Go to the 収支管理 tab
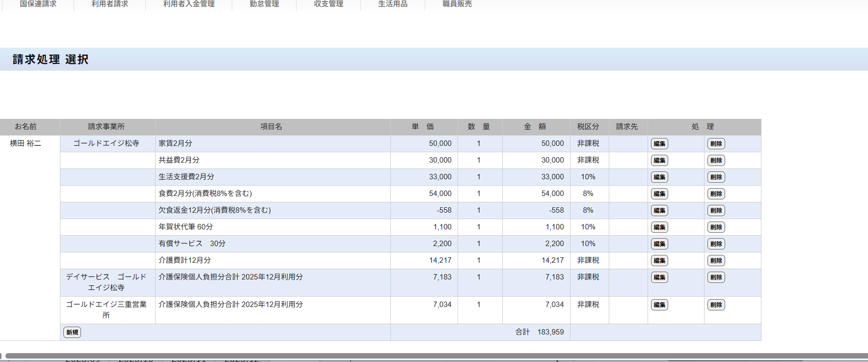The height and width of the screenshot is (362, 868). click(x=328, y=4)
